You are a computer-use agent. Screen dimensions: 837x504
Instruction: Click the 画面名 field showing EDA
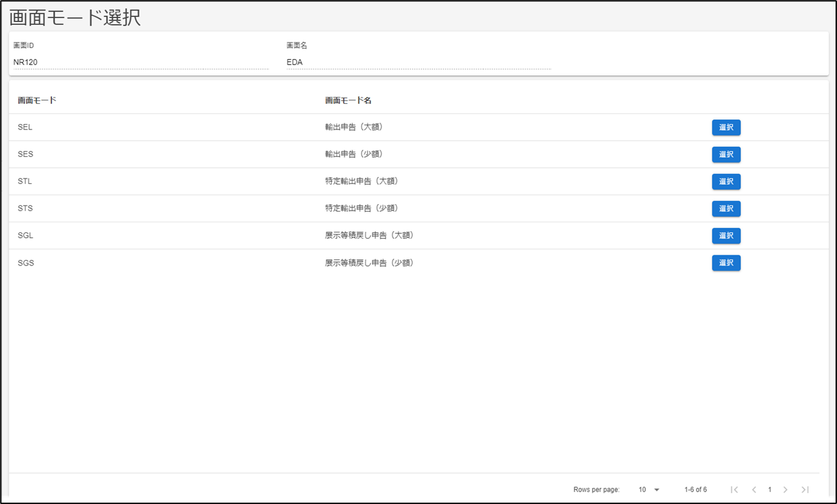(418, 62)
